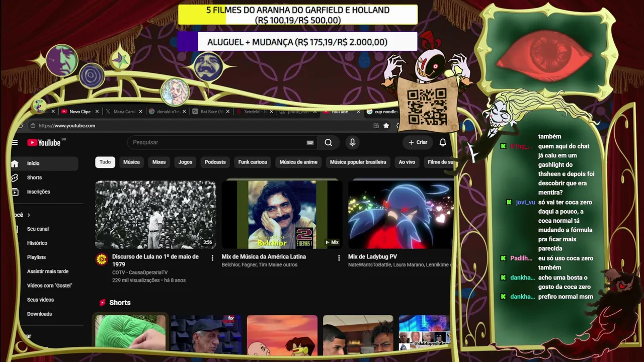Screen dimensions: 644x362
Task: Filter the feed by Funk carioca
Action: click(x=253, y=162)
